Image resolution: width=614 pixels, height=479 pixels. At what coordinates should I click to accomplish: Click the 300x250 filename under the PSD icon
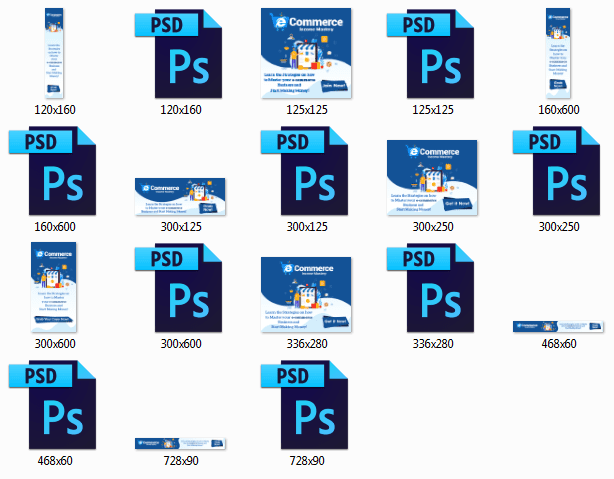pos(559,227)
